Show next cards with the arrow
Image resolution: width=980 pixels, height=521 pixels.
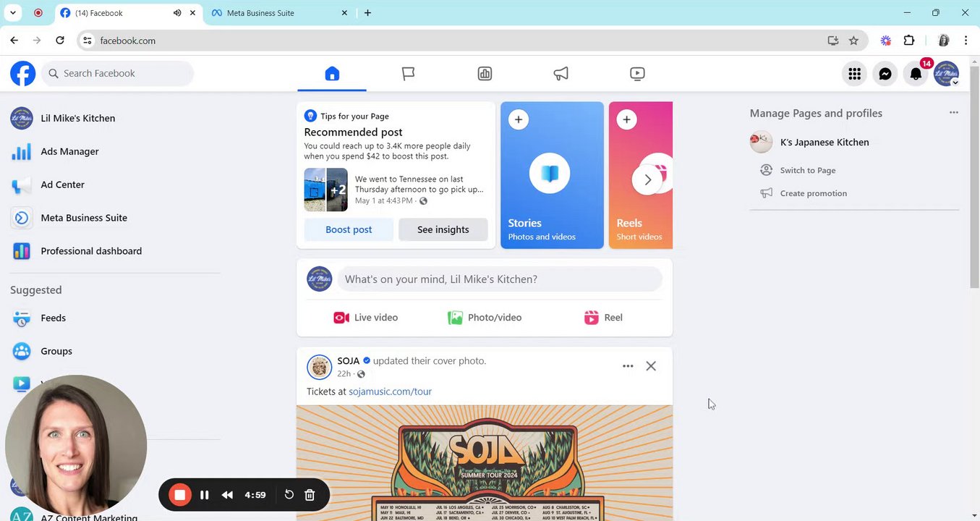pos(647,179)
